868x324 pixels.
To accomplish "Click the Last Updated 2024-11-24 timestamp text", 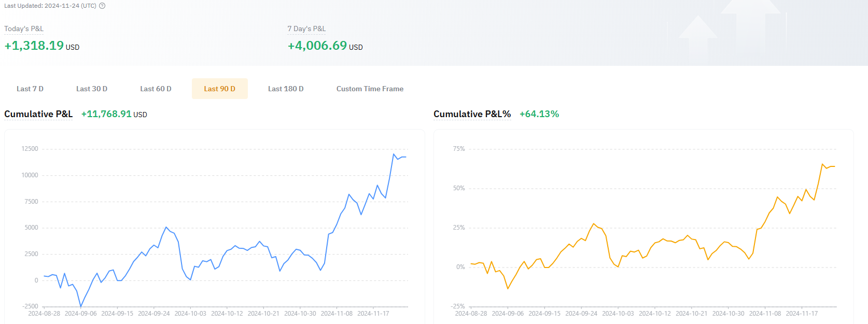I will (x=50, y=6).
